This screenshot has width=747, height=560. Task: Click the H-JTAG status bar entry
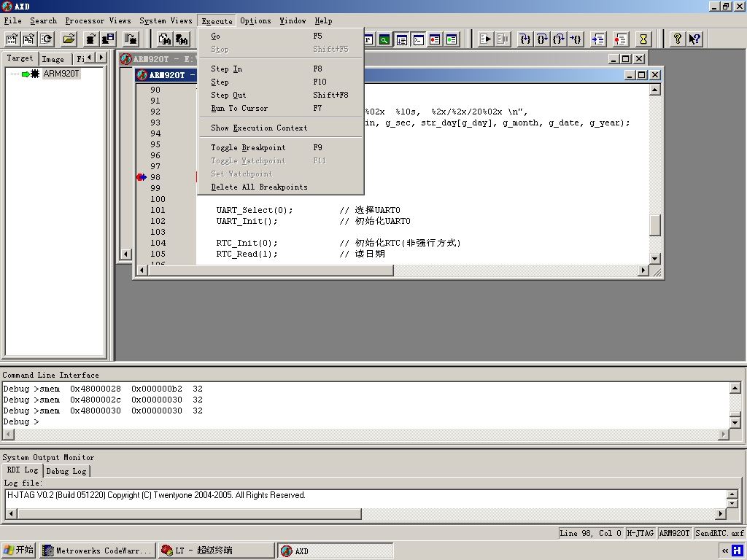coord(640,533)
